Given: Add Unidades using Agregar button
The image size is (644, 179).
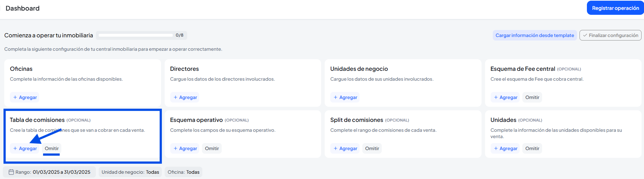Looking at the screenshot, I should 505,148.
